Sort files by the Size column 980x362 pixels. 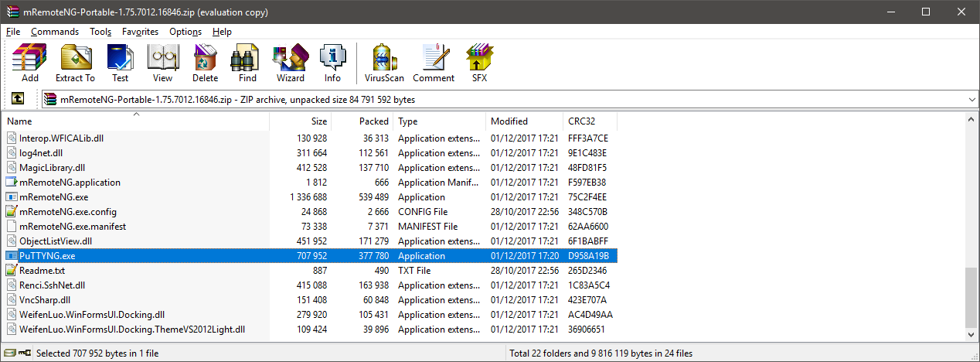[x=300, y=121]
